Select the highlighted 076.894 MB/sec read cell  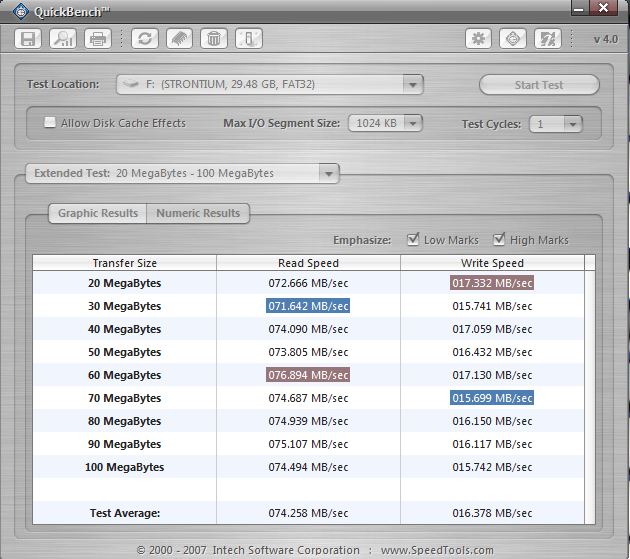(x=308, y=375)
